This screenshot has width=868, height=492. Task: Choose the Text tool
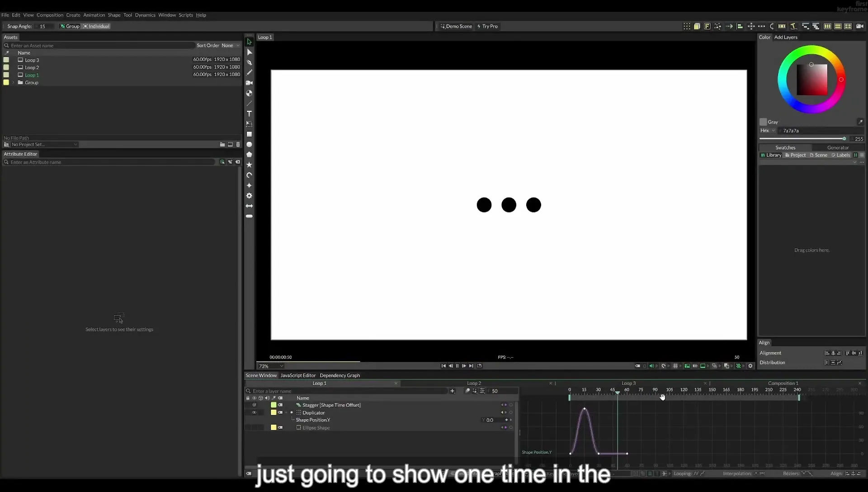(249, 114)
